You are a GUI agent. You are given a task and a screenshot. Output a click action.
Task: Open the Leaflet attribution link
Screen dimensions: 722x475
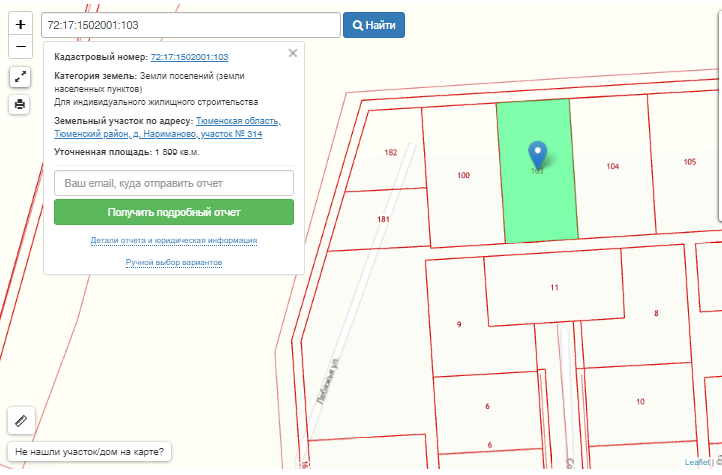(697, 462)
